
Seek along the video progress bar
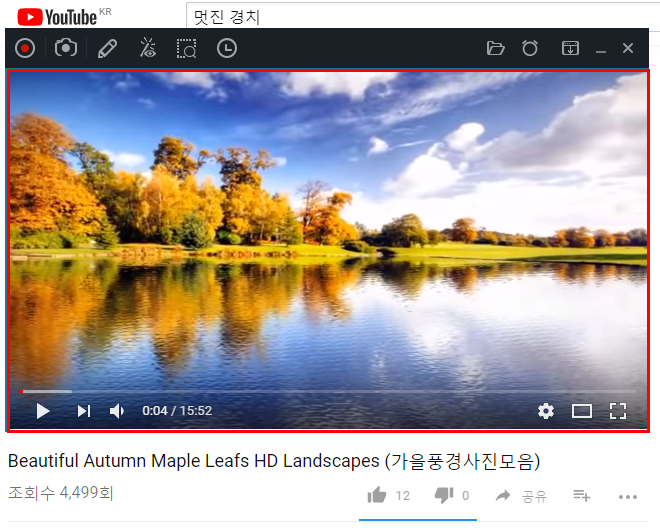(x=328, y=392)
